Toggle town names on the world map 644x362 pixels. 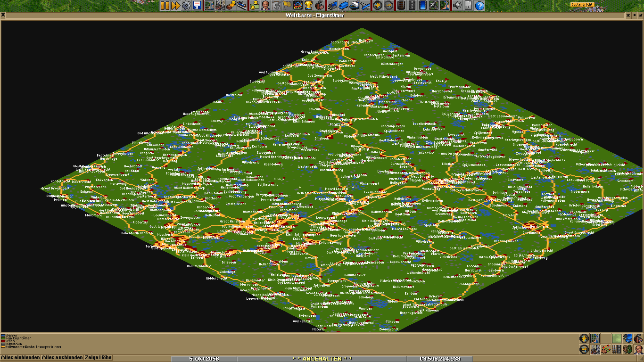click(595, 349)
